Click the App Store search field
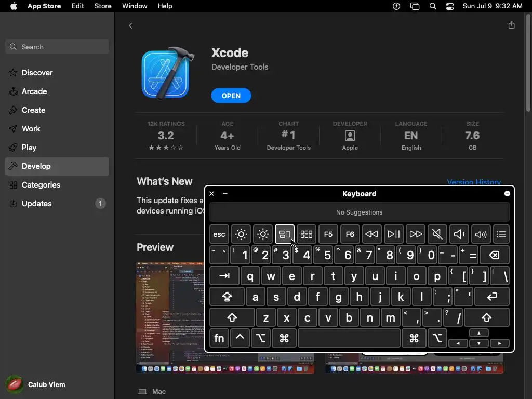Viewport: 532px width, 399px height. point(57,47)
